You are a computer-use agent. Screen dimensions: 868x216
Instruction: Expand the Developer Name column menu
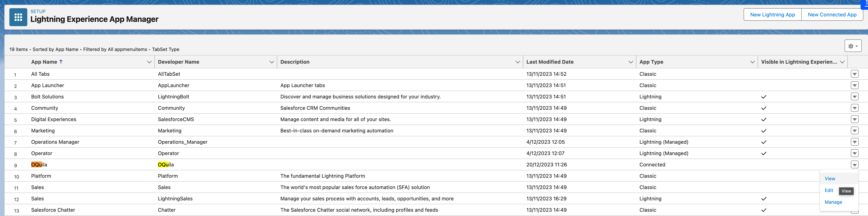tap(271, 62)
